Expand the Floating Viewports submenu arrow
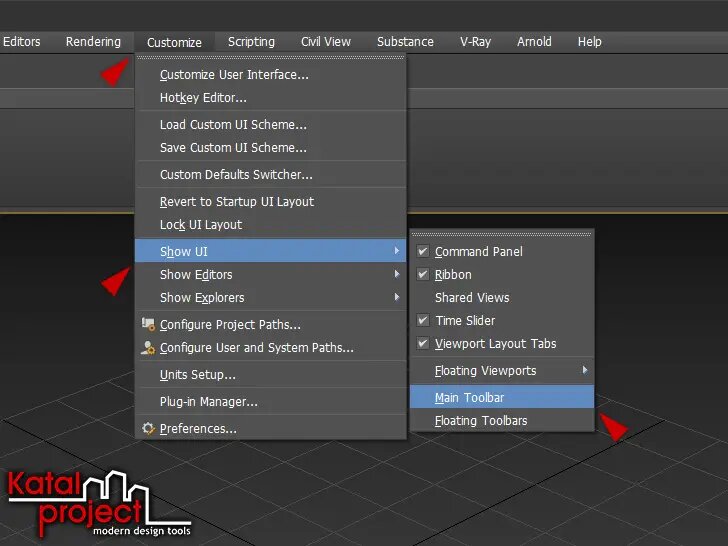 pyautogui.click(x=585, y=370)
